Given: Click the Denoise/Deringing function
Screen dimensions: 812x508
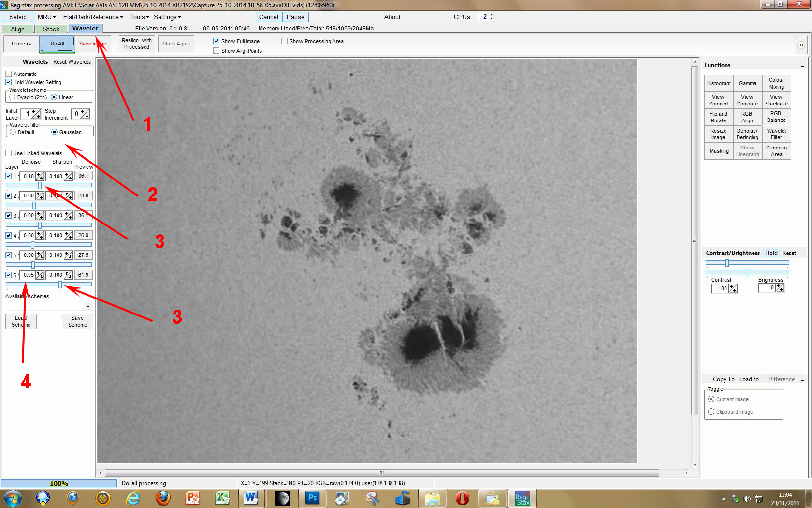Looking at the screenshot, I should point(747,134).
